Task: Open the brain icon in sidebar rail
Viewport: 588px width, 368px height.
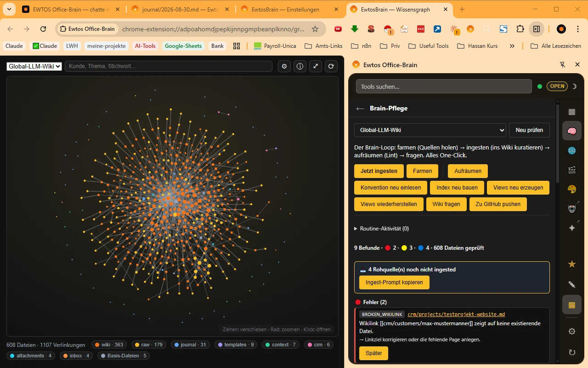Action: [x=572, y=131]
